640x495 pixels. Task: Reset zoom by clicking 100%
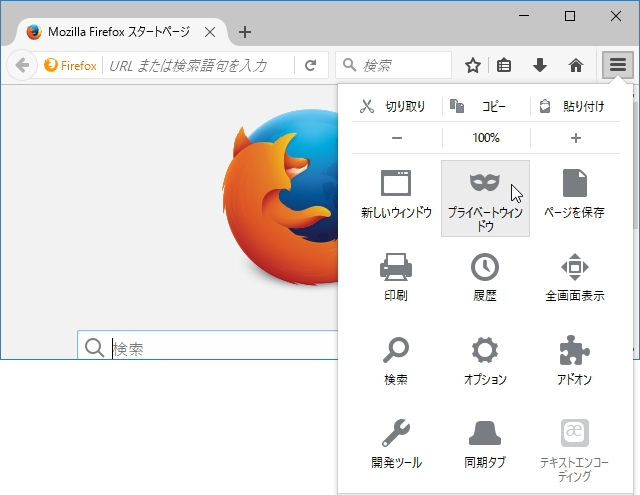point(486,138)
